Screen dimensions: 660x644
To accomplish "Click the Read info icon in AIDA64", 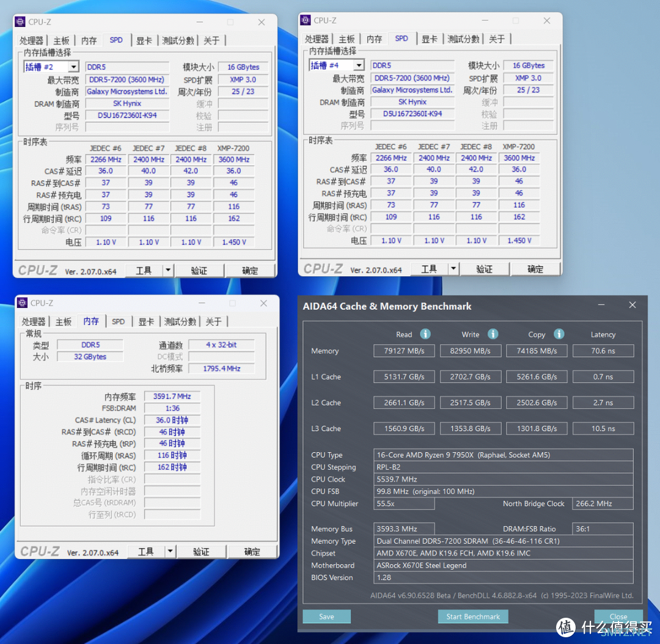I will pyautogui.click(x=425, y=334).
